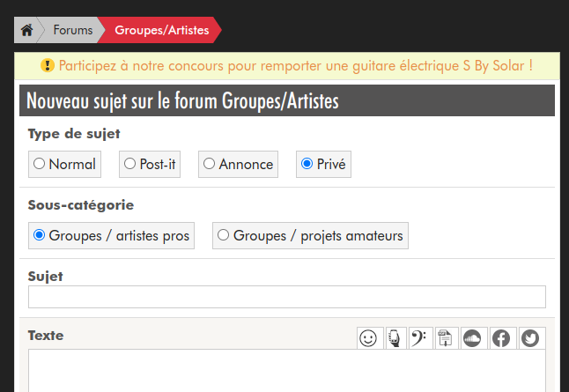Click the file attachment icon in the toolbar
This screenshot has width=569, height=392.
pyautogui.click(x=446, y=338)
